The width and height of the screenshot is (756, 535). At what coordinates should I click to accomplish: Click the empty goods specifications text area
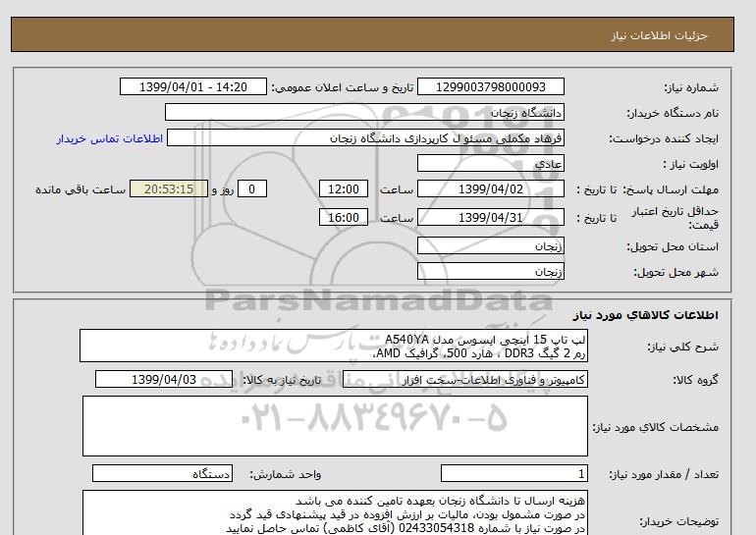click(x=335, y=426)
